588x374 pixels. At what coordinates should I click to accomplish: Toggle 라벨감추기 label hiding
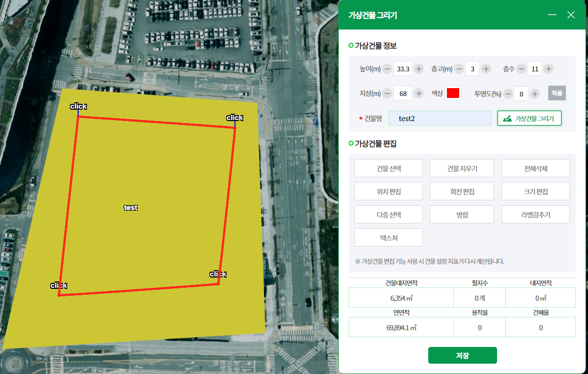(535, 215)
